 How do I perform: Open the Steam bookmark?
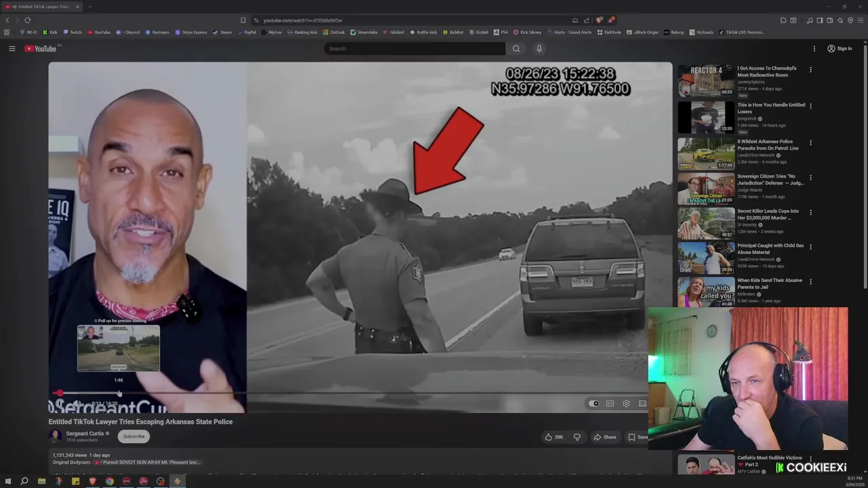coord(222,32)
